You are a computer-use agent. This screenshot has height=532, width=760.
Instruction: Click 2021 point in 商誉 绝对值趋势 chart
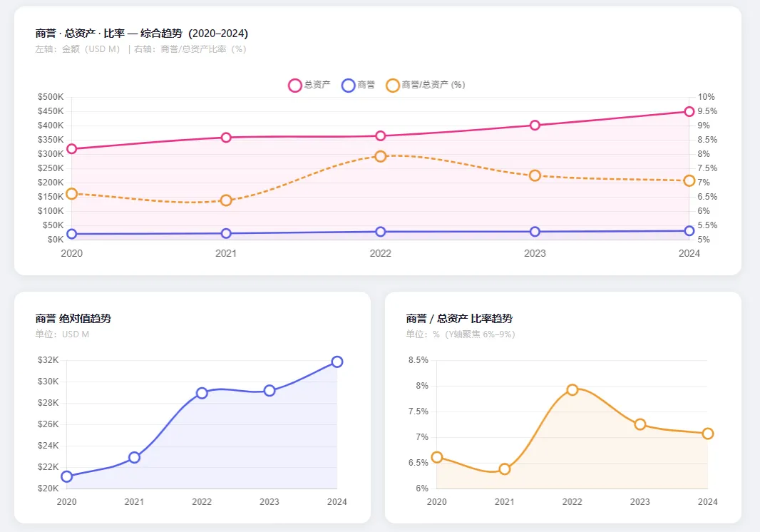[134, 457]
